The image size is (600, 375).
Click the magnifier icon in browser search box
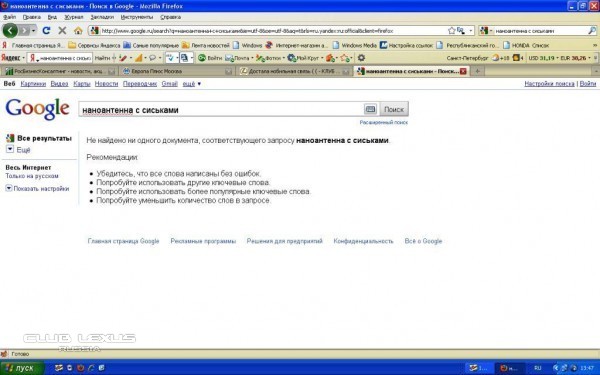coord(592,31)
